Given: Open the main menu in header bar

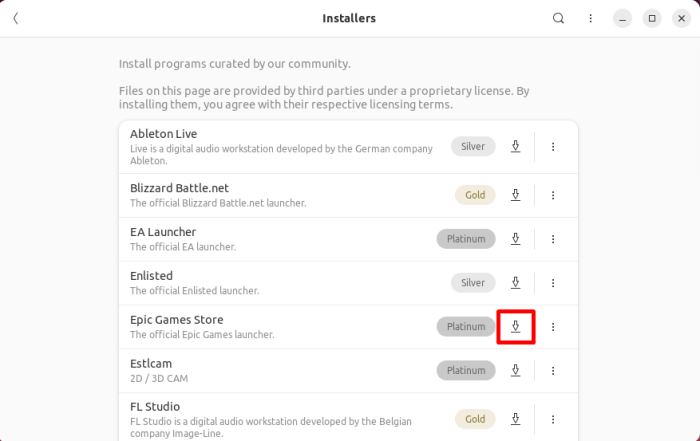Looking at the screenshot, I should (590, 18).
